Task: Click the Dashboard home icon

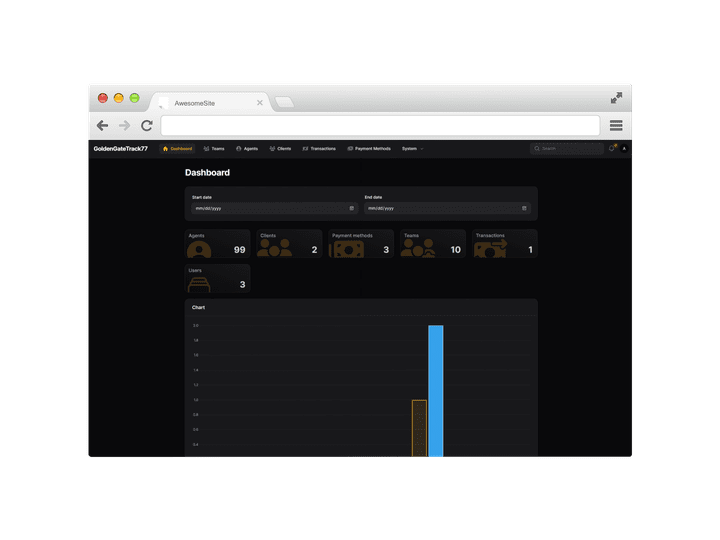Action: click(x=165, y=149)
